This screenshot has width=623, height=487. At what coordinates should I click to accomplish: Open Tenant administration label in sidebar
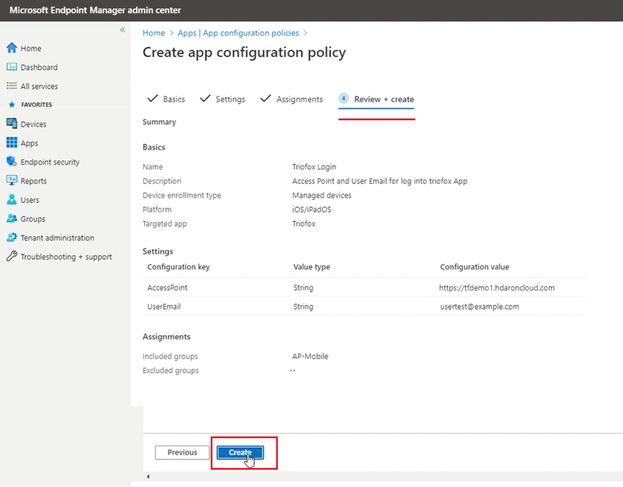(x=57, y=238)
